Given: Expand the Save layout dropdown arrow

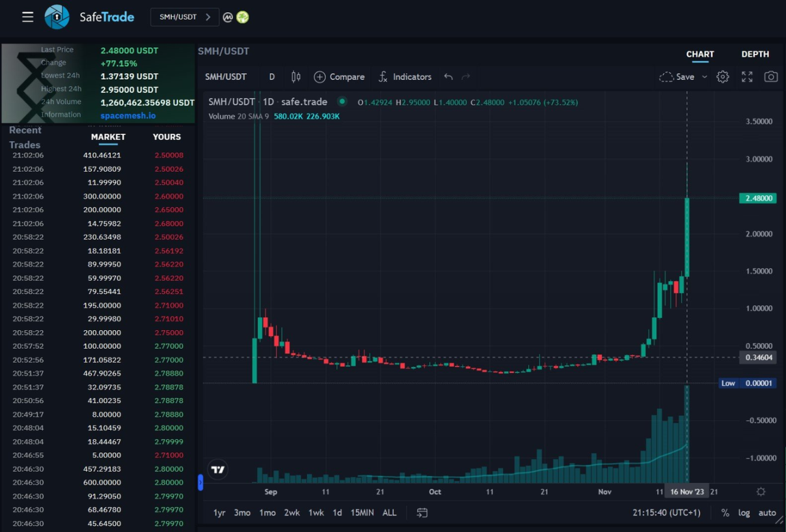Looking at the screenshot, I should pyautogui.click(x=705, y=77).
